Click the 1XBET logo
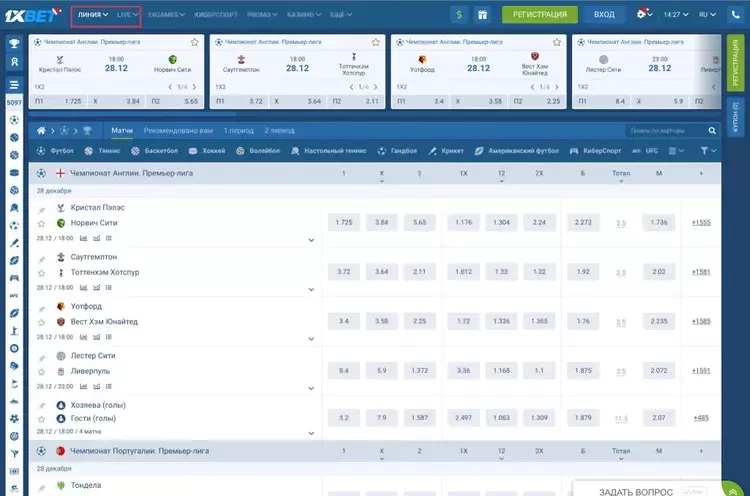Viewport: 750px width, 496px height. (x=33, y=15)
